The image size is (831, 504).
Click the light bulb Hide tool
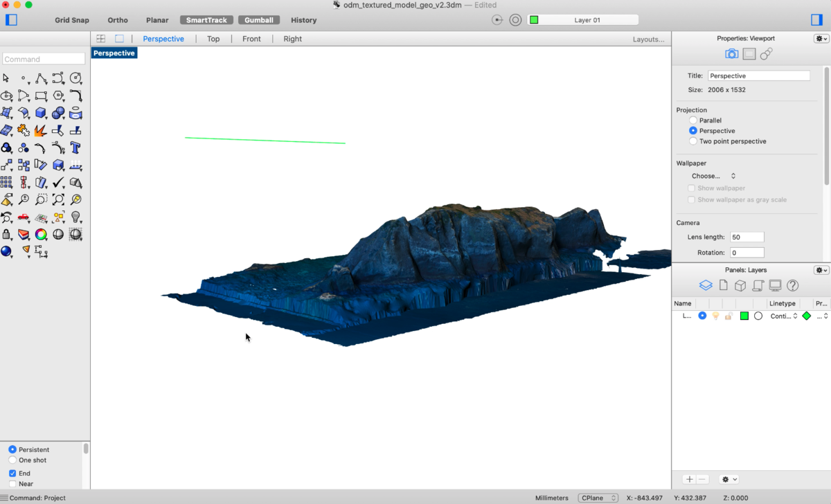tap(75, 217)
